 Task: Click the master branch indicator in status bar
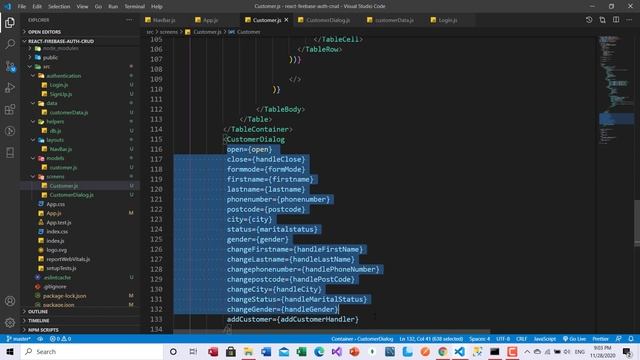(x=19, y=339)
